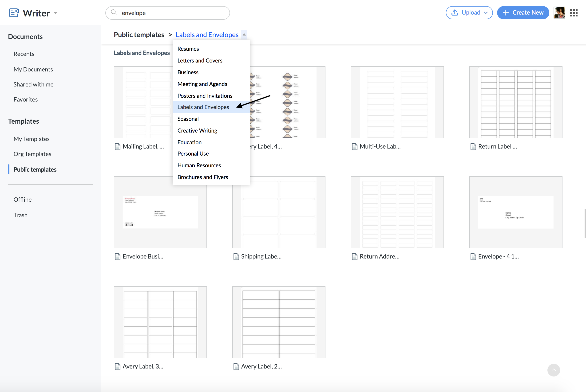
Task: Click document icon beside Multi-Use Lab...
Action: (x=354, y=146)
